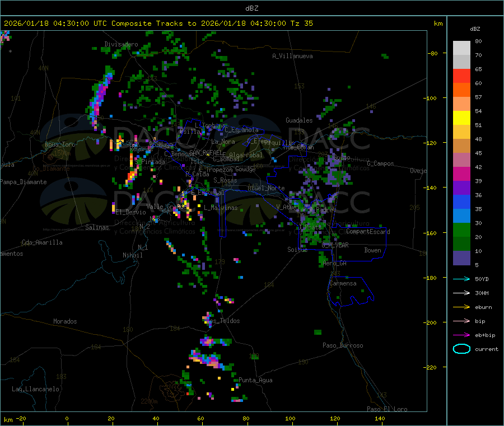The width and height of the screenshot is (504, 426).
Task: Click the yellow eburn arrow in legend
Action: pos(461,307)
